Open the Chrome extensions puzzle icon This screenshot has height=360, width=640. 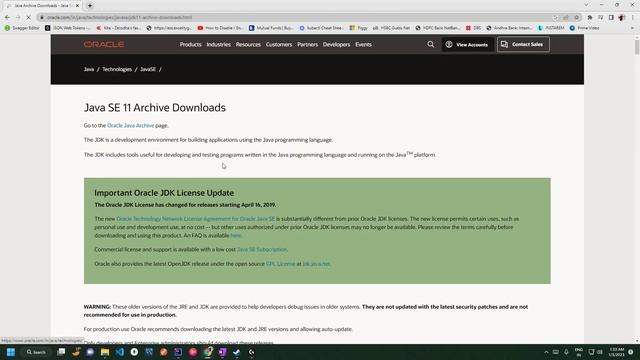tap(590, 17)
